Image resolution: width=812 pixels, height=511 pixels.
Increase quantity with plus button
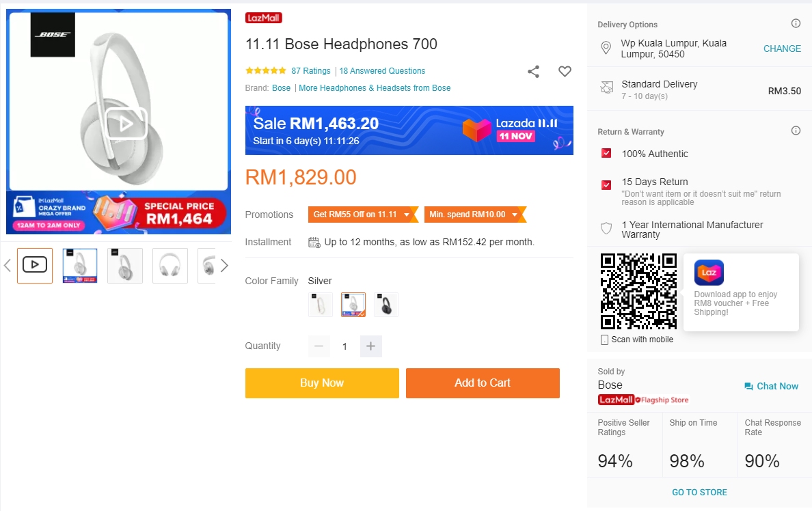(370, 346)
